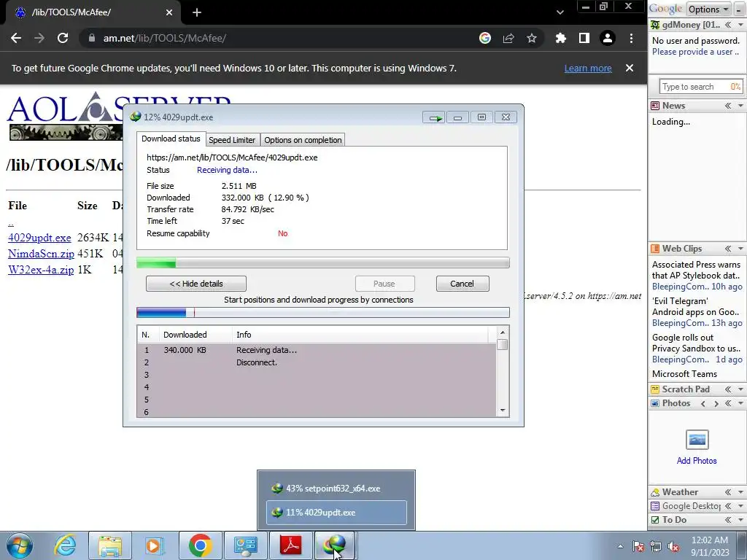Expand the Weather gadget

point(729,492)
